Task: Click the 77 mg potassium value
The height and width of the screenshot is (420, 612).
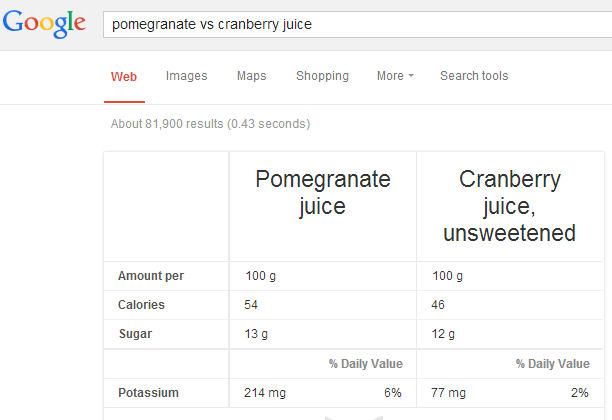Action: pyautogui.click(x=448, y=393)
